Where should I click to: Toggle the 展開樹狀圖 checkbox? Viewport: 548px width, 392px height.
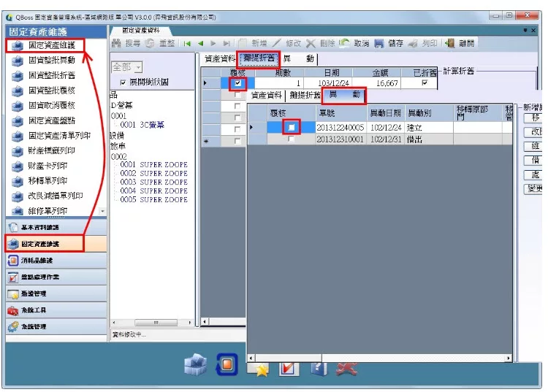click(x=123, y=82)
